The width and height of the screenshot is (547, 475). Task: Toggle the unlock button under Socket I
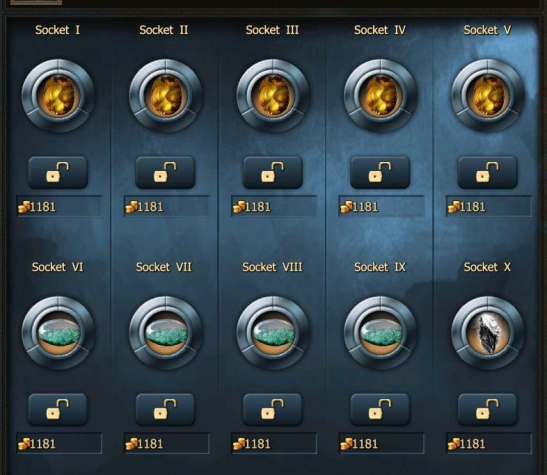coord(58,172)
